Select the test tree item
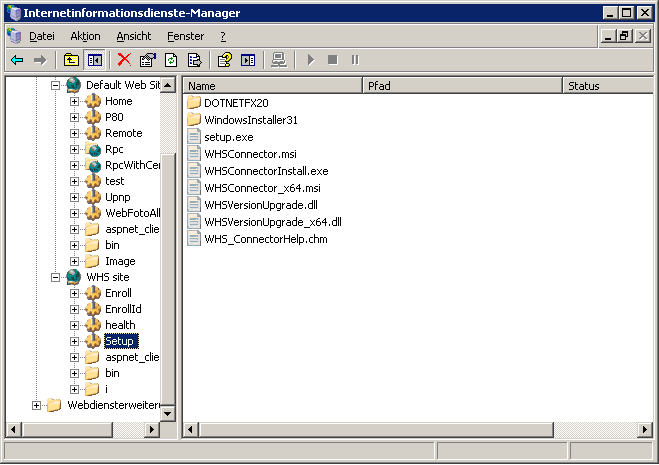 (114, 181)
